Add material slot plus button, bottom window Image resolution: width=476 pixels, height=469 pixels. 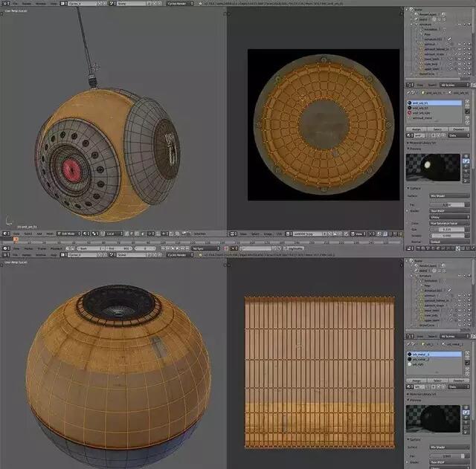pos(467,353)
